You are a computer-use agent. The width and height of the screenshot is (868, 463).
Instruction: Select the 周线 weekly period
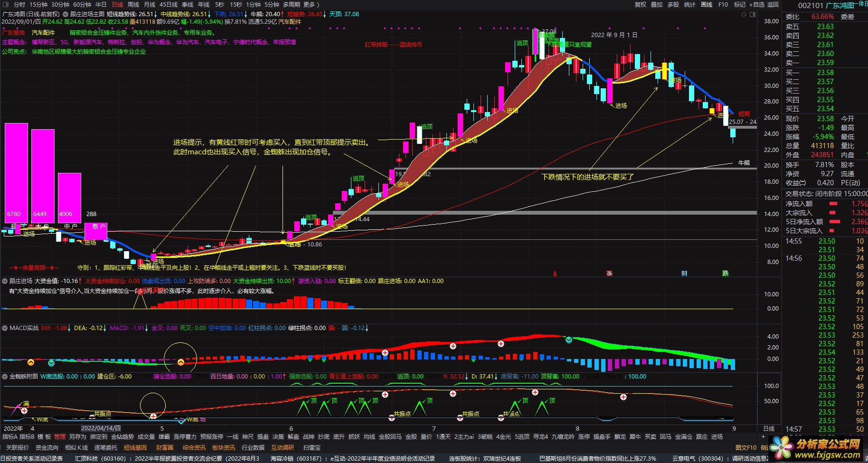(133, 4)
